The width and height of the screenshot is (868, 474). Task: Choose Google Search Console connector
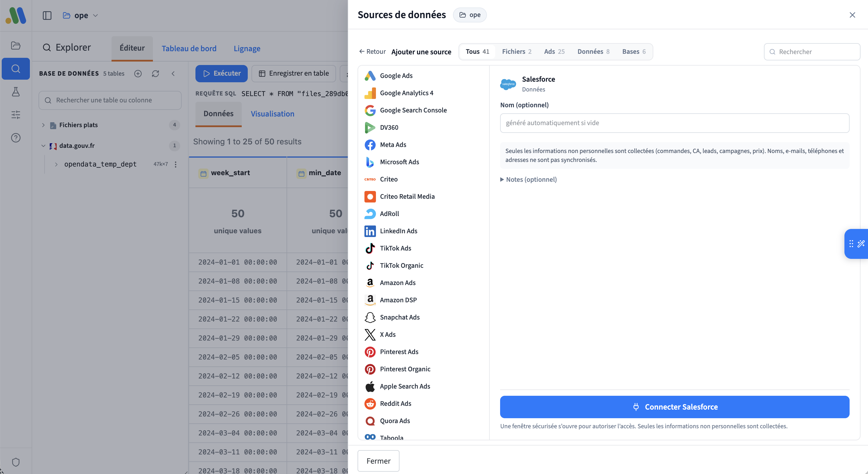click(424, 110)
